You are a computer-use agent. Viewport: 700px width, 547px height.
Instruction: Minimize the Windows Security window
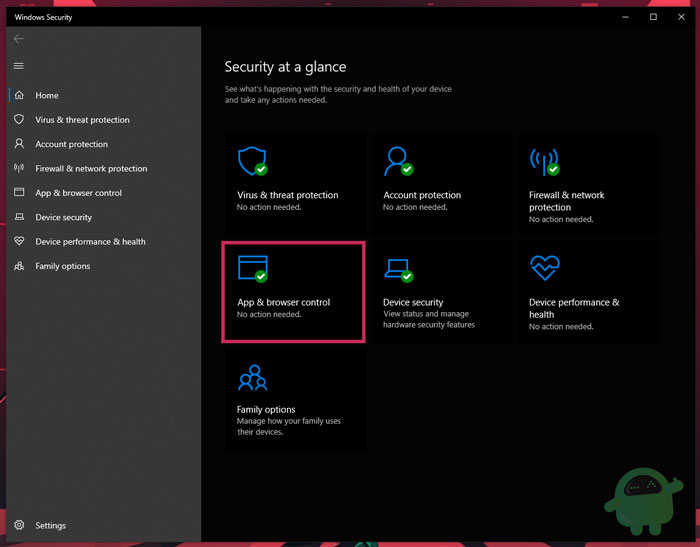pos(625,17)
